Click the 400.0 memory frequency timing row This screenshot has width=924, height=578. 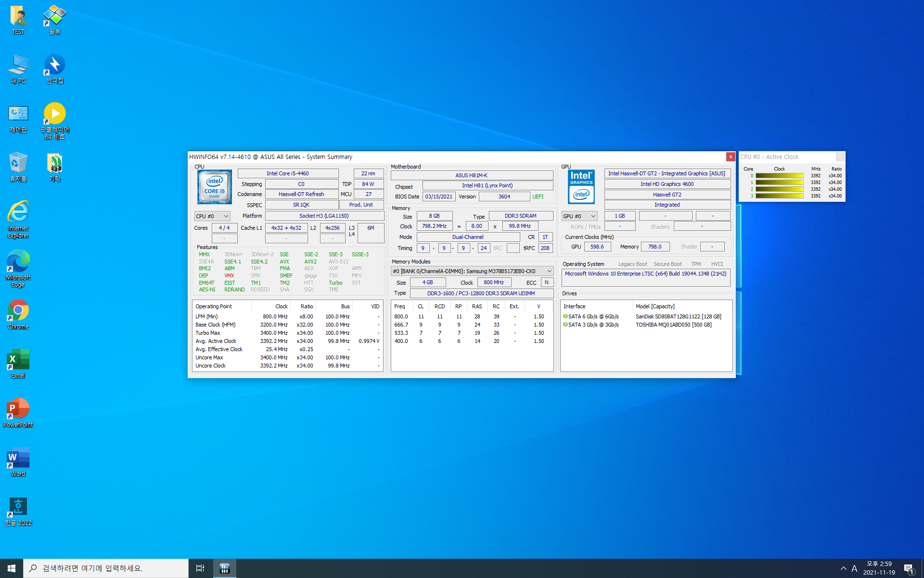click(472, 341)
